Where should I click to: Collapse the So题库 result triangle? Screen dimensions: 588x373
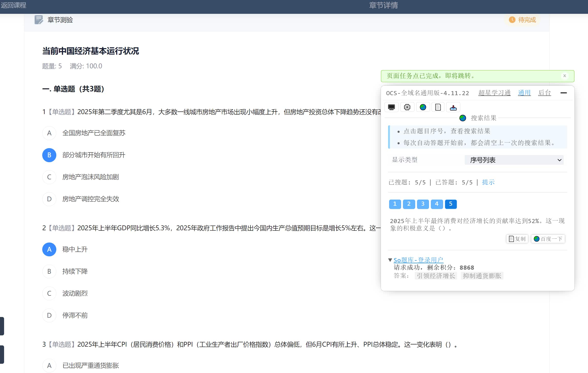pos(390,260)
